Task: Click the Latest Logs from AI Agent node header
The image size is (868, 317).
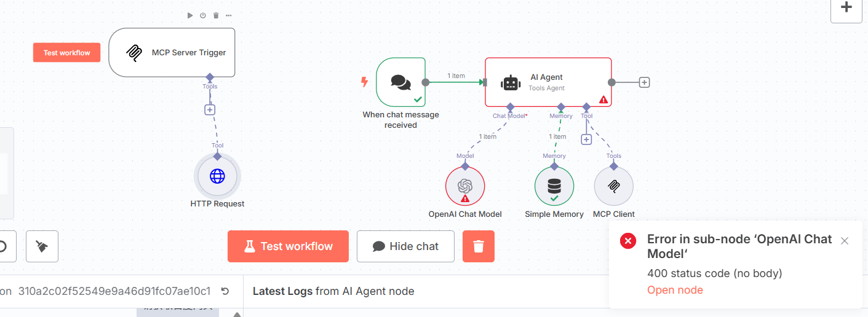Action: point(333,291)
